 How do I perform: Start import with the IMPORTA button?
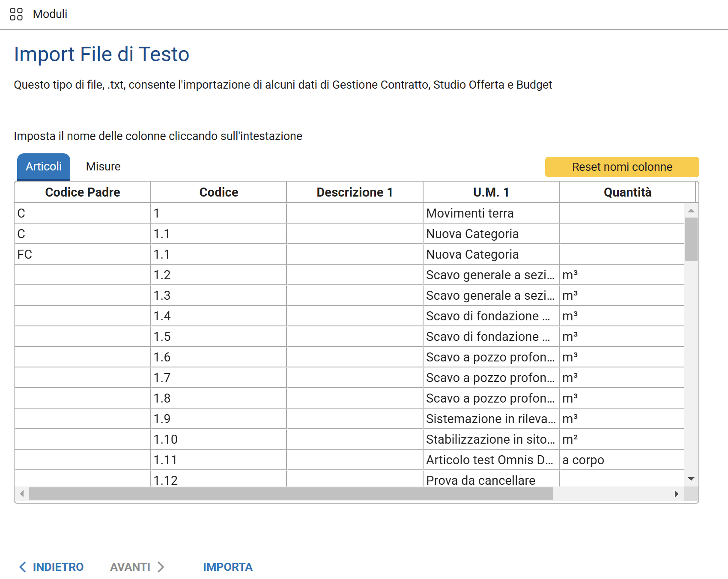tap(228, 567)
